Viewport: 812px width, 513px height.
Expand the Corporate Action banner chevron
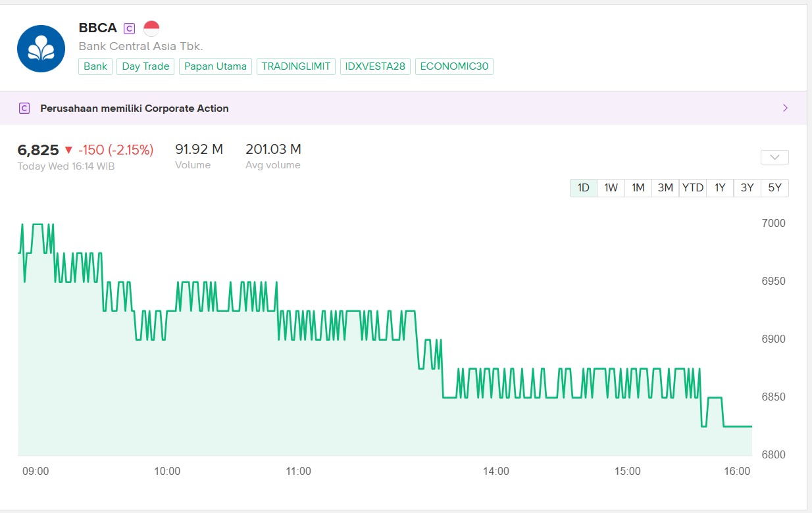click(x=785, y=108)
